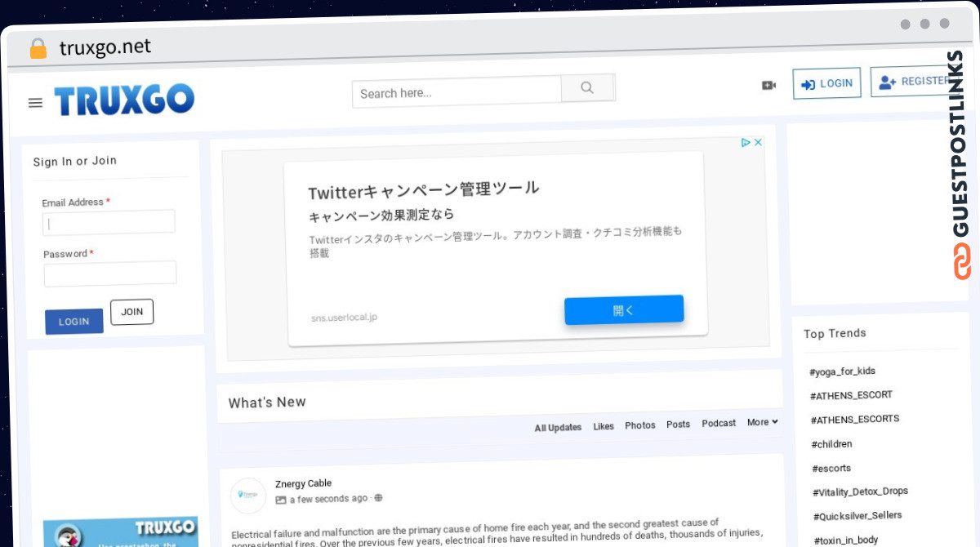
Task: Open the #ATHENS_ESCORTS trend
Action: click(x=855, y=419)
